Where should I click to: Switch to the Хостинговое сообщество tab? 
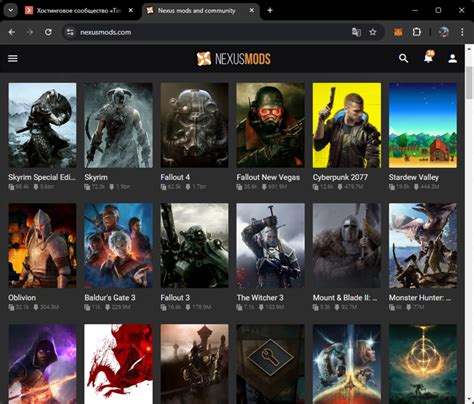tap(79, 10)
